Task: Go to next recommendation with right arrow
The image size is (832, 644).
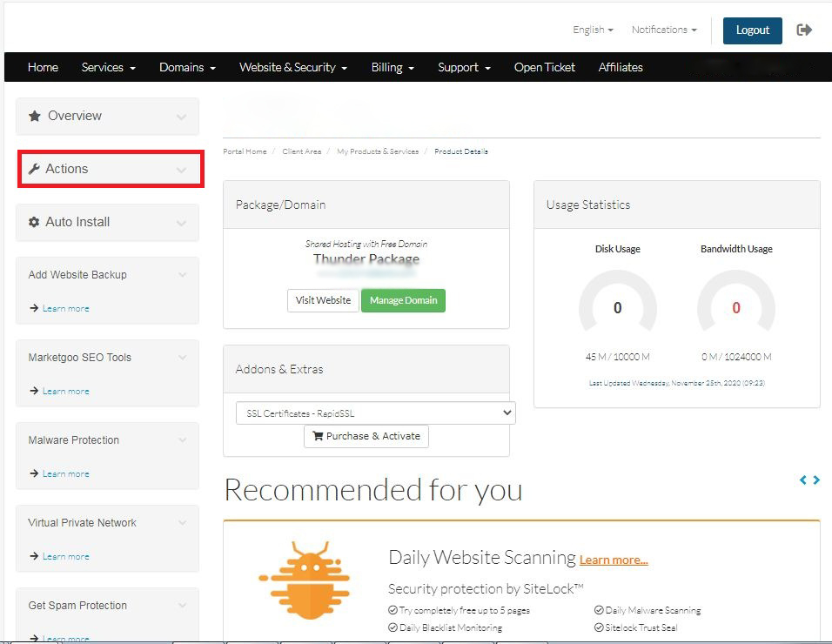Action: 816,480
